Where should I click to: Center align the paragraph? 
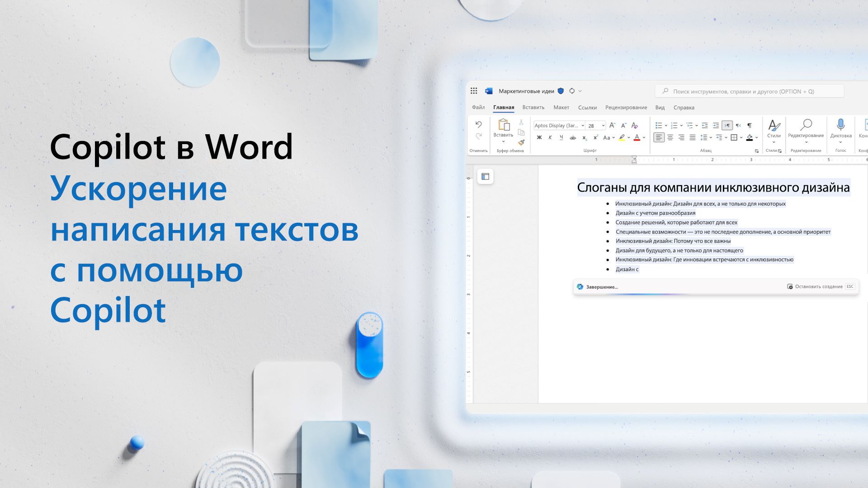(x=670, y=137)
